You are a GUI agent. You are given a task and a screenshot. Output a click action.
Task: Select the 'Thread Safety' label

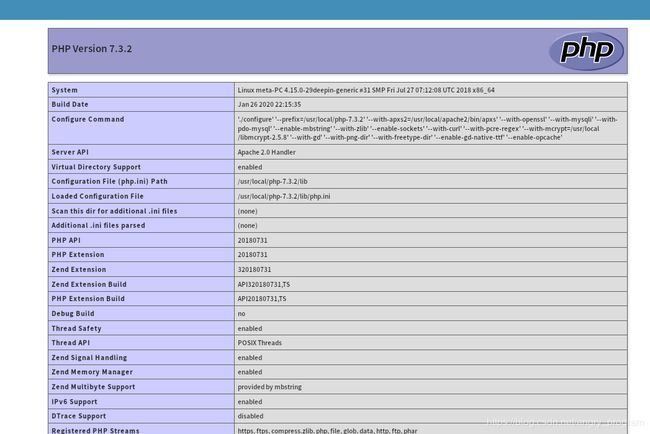pyautogui.click(x=76, y=328)
